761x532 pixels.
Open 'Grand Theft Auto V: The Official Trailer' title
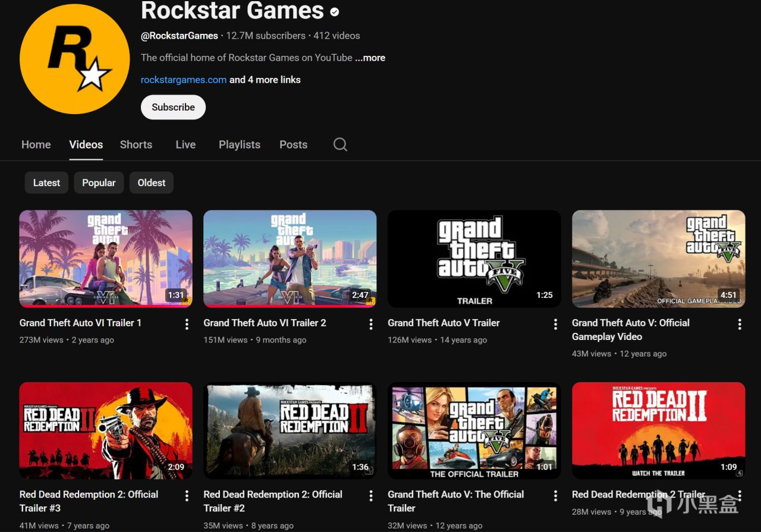(456, 501)
